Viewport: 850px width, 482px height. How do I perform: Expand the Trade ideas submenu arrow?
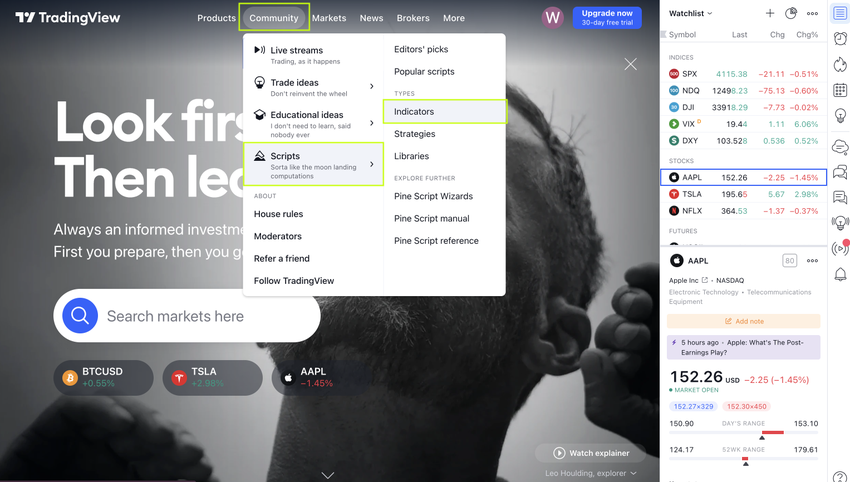point(371,86)
